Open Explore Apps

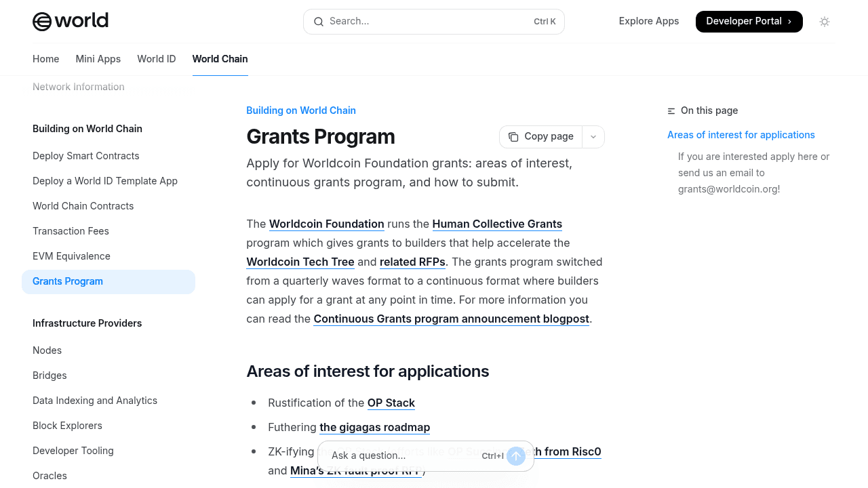pyautogui.click(x=648, y=21)
